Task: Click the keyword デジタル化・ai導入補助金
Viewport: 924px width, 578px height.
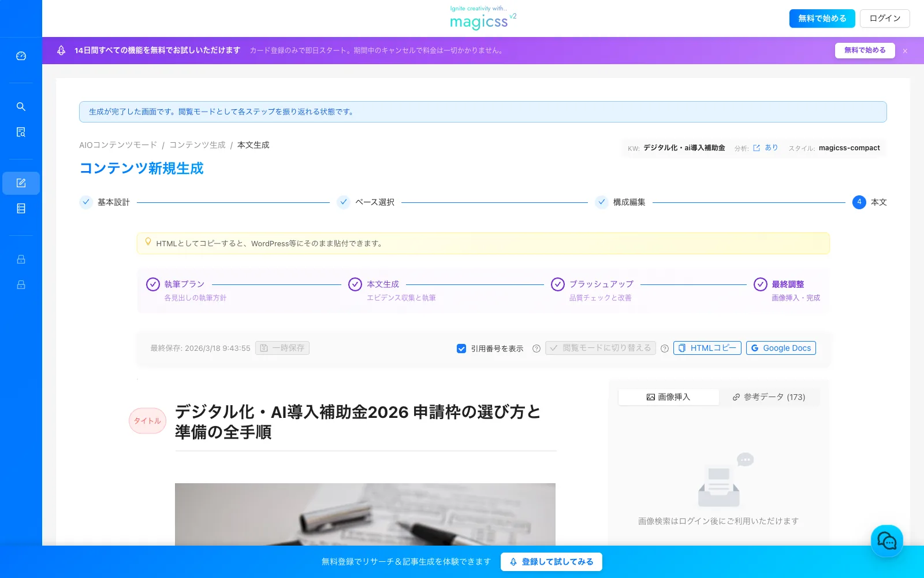Action: tap(684, 148)
